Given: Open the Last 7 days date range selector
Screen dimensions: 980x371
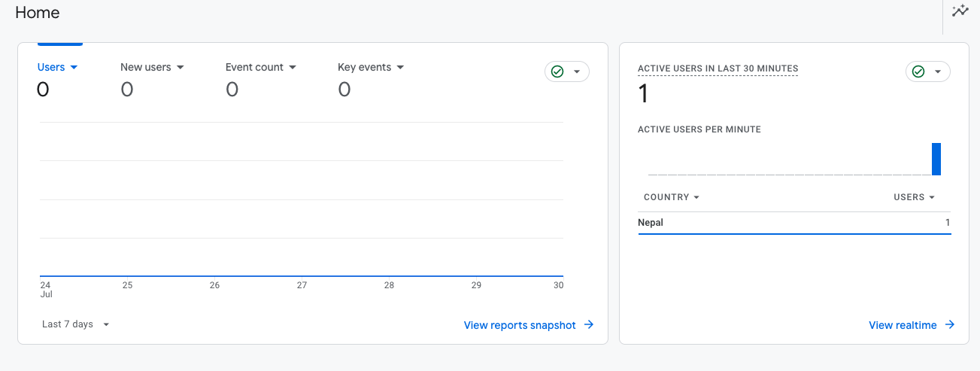Looking at the screenshot, I should tap(75, 324).
